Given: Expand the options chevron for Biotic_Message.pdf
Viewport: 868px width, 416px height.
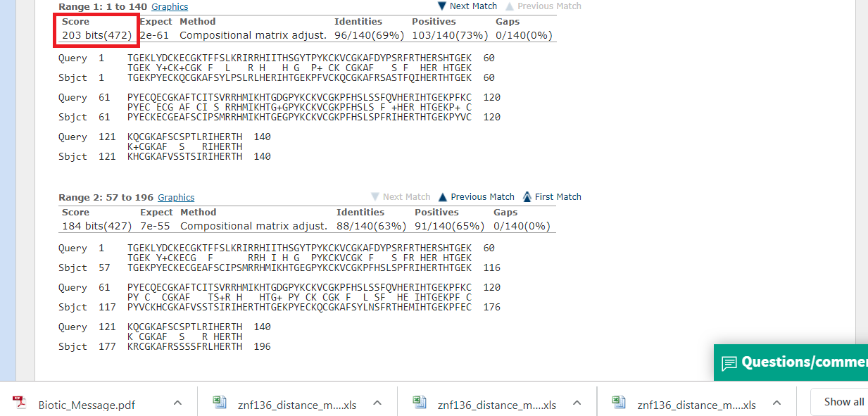Looking at the screenshot, I should coord(177,403).
